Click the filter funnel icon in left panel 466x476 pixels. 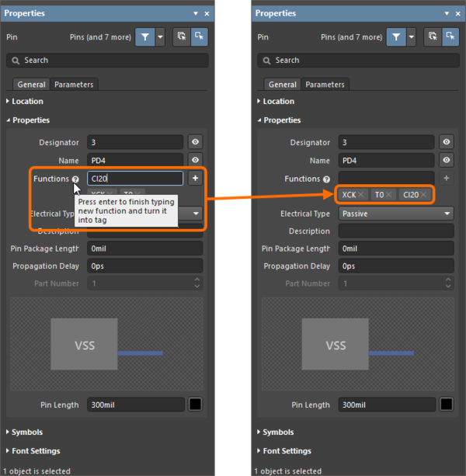click(144, 36)
